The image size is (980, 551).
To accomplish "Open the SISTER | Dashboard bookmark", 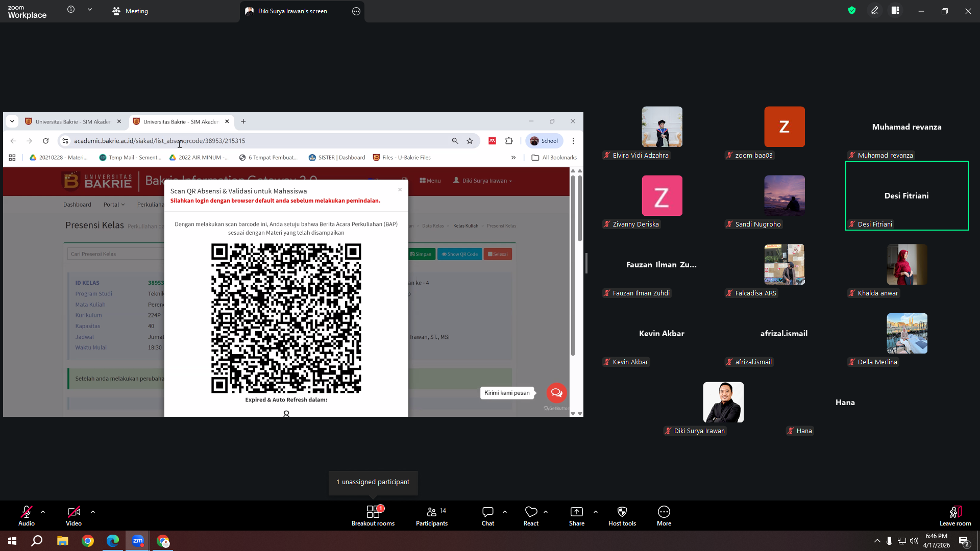I will pos(337,158).
